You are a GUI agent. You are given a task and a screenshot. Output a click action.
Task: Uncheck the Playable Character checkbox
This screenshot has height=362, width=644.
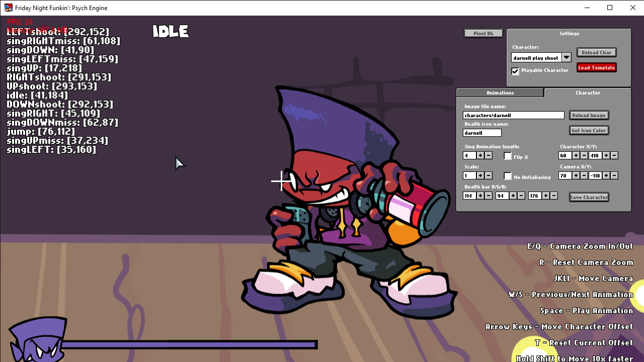pyautogui.click(x=515, y=71)
